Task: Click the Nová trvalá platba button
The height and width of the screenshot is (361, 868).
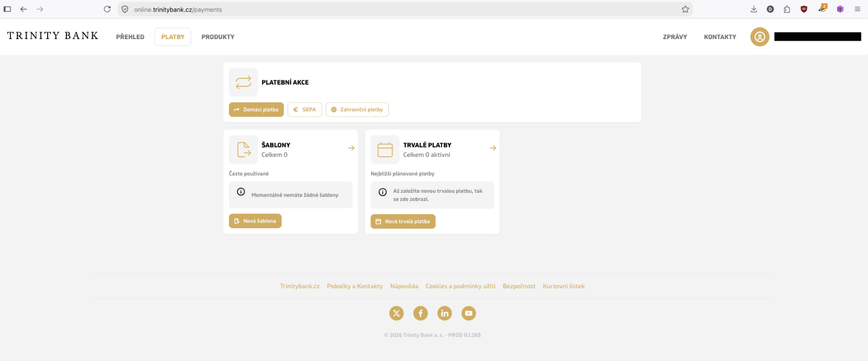Action: tap(403, 221)
